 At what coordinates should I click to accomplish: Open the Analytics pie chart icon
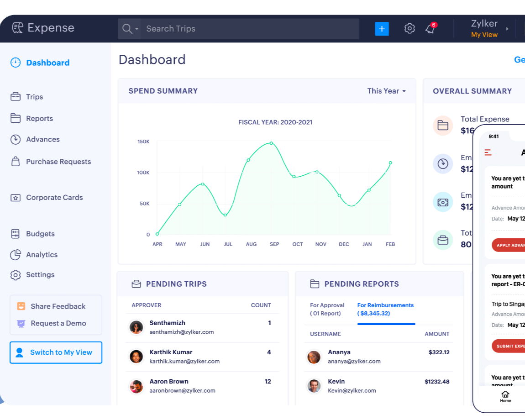click(16, 255)
